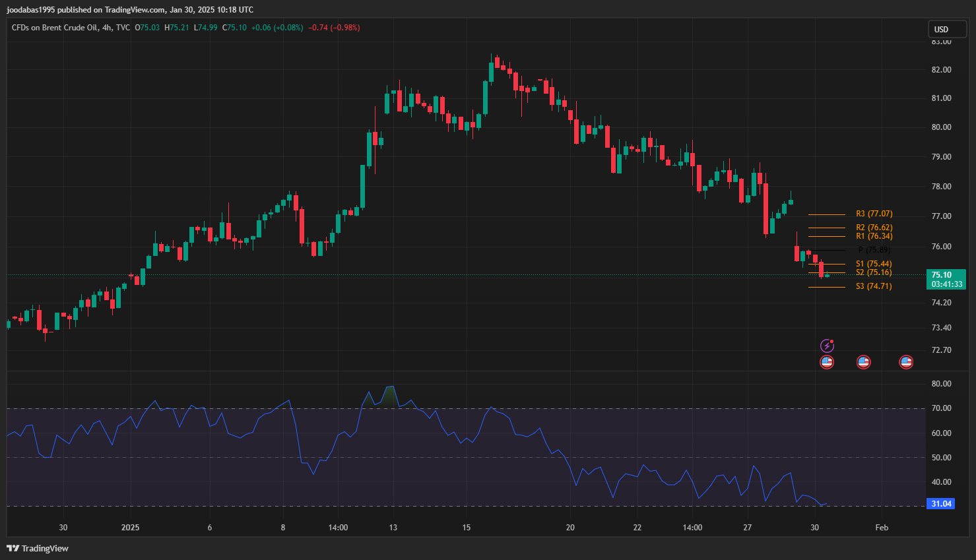Click the purple lightning bolt event icon
The image size is (976, 560).
tap(827, 346)
